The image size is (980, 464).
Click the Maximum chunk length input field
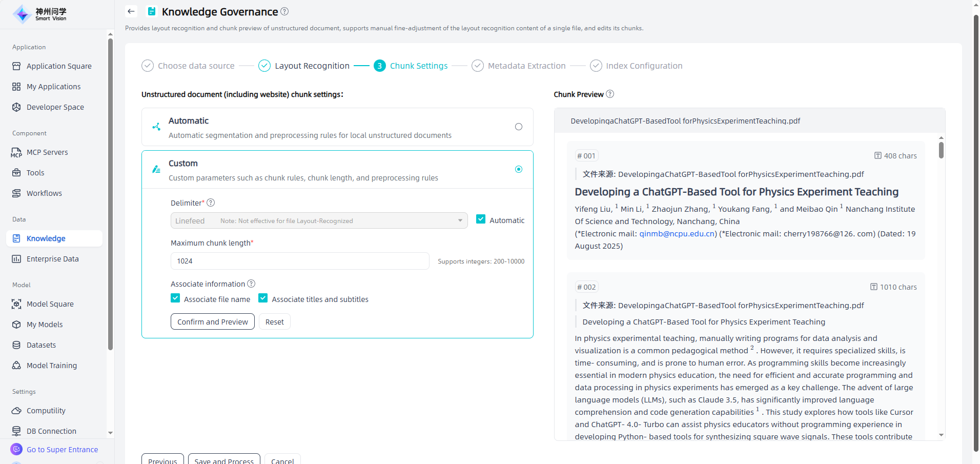300,261
